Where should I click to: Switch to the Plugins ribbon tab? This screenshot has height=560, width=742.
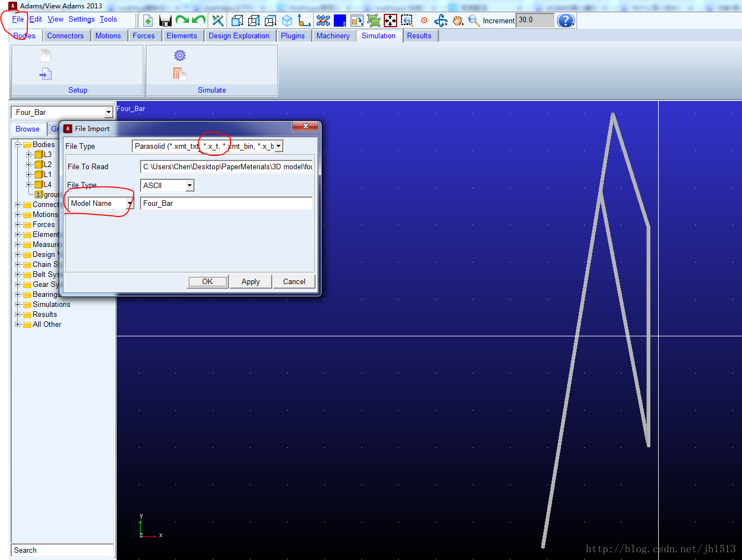293,36
